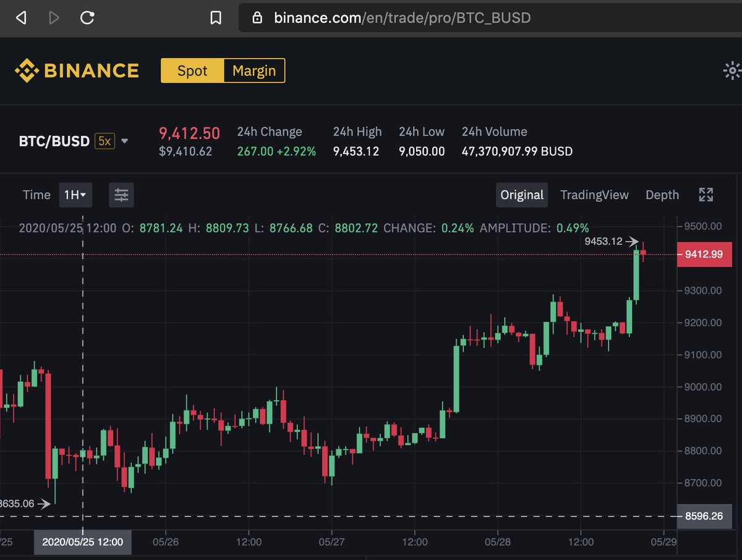Select the TradingView chart tab
The image size is (742, 560).
(594, 195)
